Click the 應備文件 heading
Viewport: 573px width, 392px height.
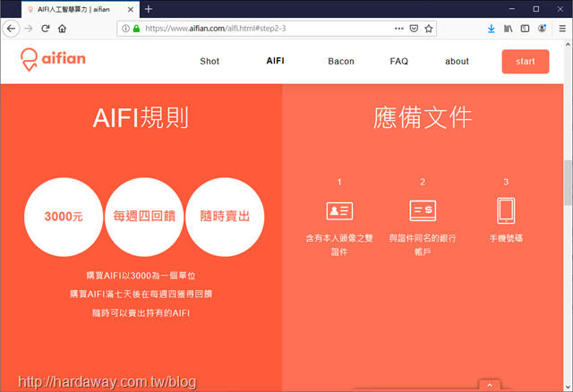point(423,117)
